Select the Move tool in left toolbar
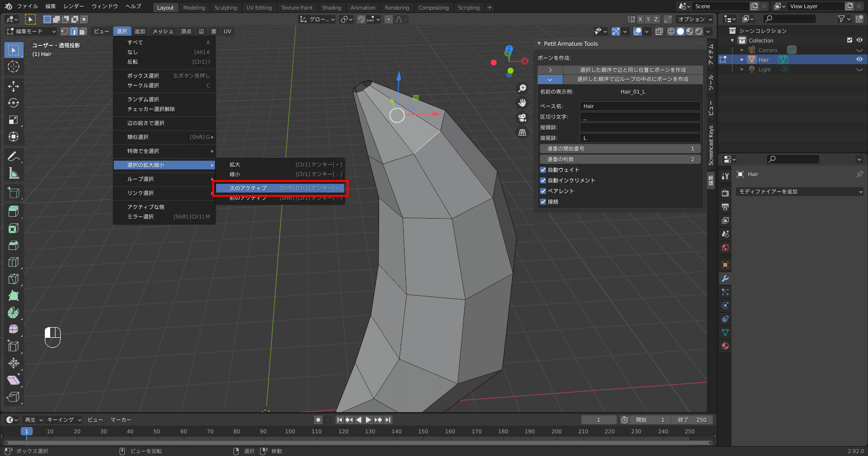The height and width of the screenshot is (456, 868). 14,86
